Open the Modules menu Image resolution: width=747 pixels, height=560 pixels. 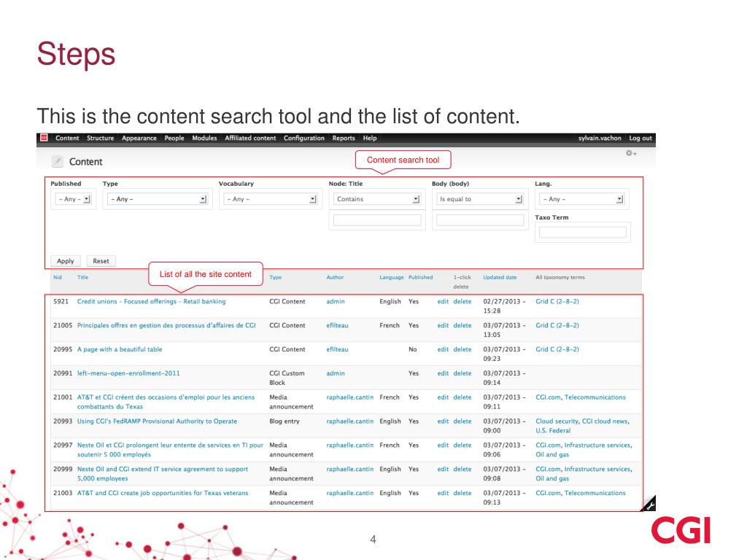[x=204, y=138]
